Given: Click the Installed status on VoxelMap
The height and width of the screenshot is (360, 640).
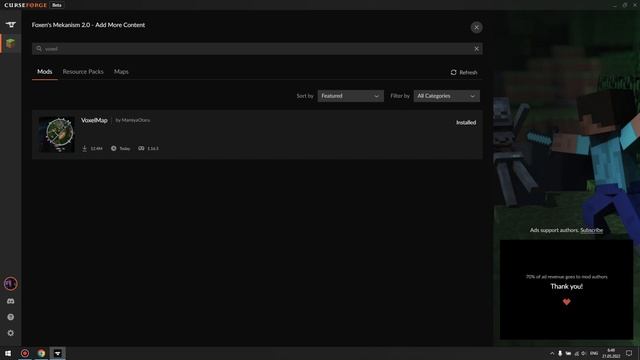Looking at the screenshot, I should (x=466, y=122).
